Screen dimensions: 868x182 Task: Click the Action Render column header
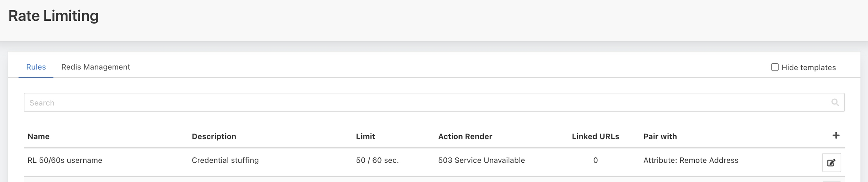click(465, 136)
